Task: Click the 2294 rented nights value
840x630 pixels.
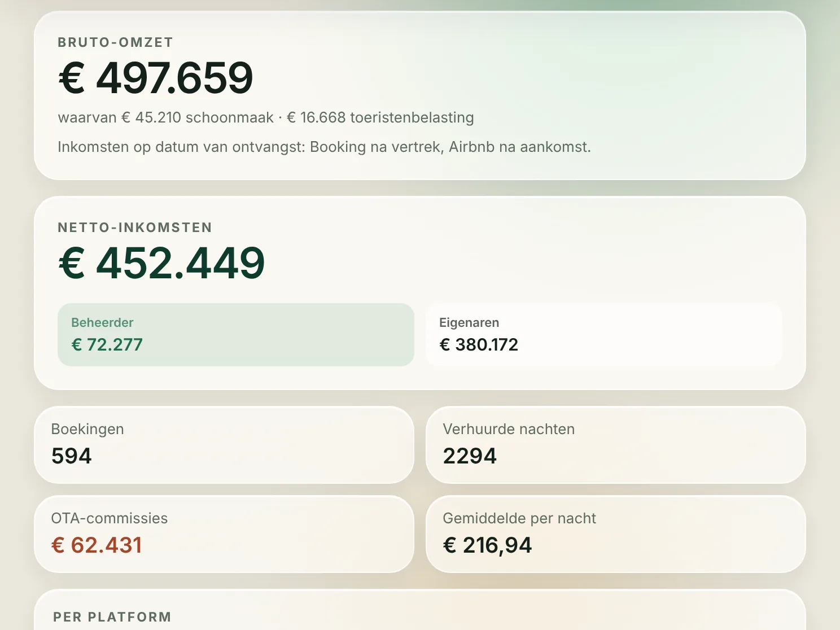Action: (x=470, y=456)
